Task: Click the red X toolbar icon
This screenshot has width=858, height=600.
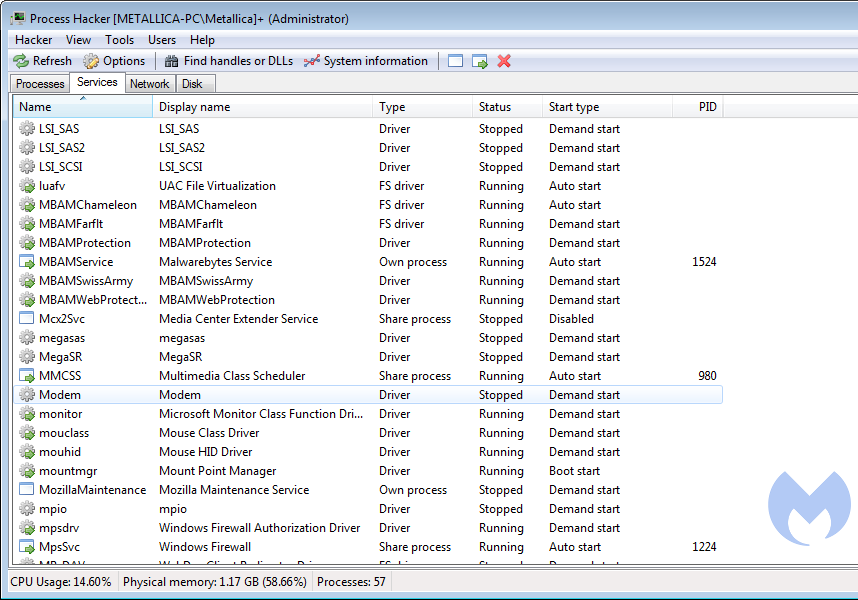Action: tap(504, 61)
